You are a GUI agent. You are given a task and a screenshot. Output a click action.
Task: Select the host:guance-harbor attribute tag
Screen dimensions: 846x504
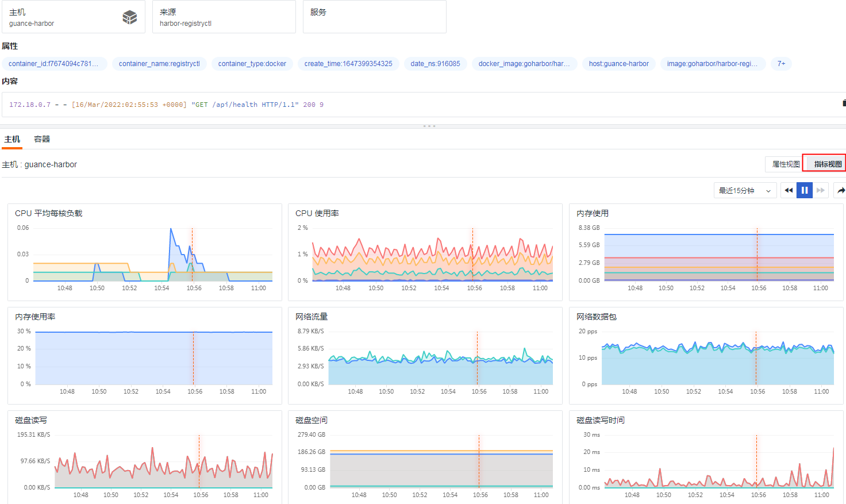[x=618, y=64]
